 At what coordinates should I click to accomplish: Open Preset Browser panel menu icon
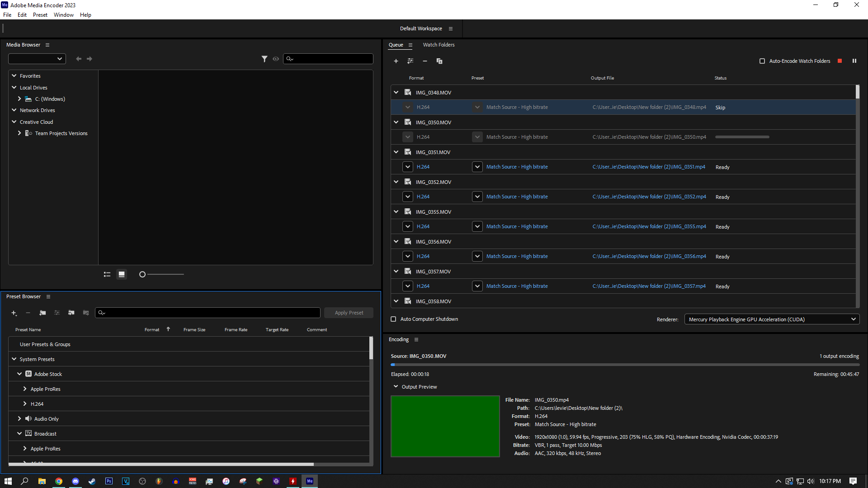[48, 296]
